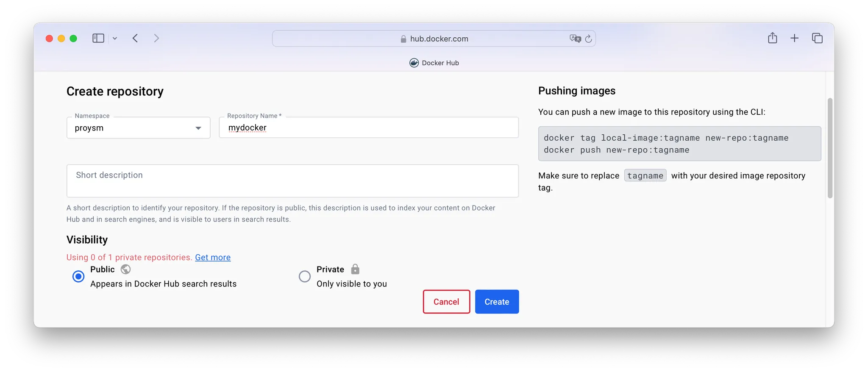This screenshot has width=868, height=372.
Task: Click the Repository Name field
Action: [369, 128]
